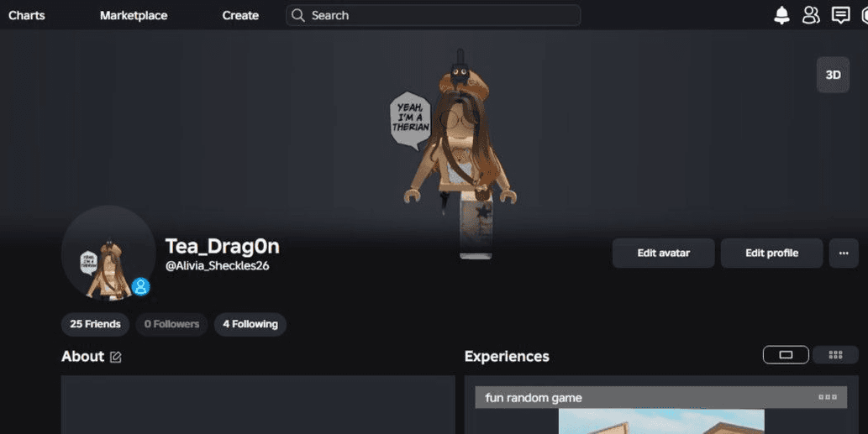This screenshot has height=434, width=868.
Task: Select the grid view for Experiences
Action: (x=835, y=355)
